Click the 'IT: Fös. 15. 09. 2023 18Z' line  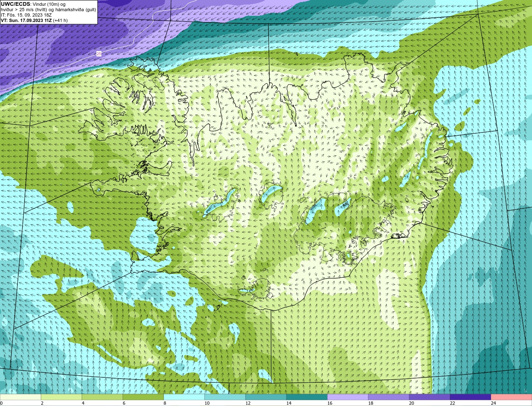(x=26, y=15)
